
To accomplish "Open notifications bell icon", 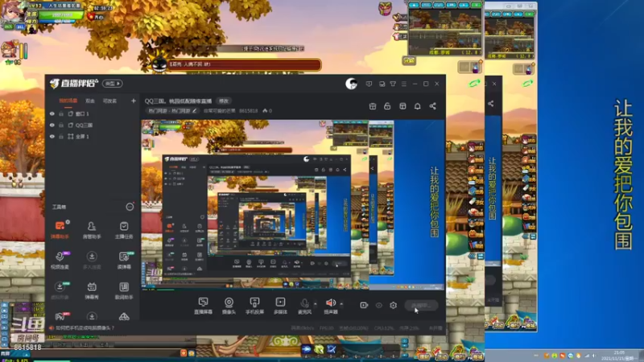I will click(x=417, y=106).
